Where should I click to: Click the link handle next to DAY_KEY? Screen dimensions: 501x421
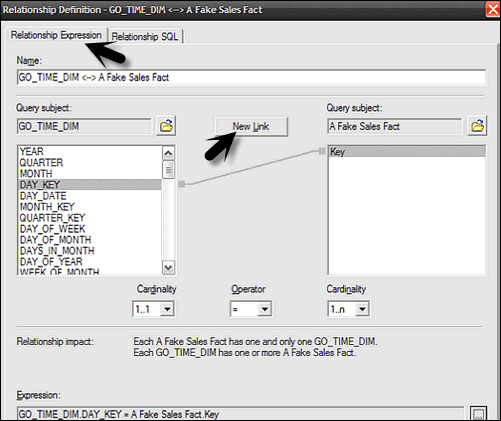tap(182, 184)
